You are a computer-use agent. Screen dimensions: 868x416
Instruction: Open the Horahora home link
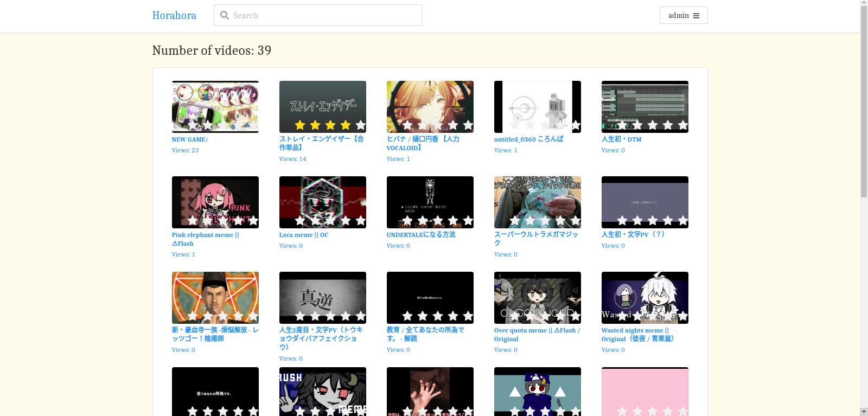[x=174, y=15]
